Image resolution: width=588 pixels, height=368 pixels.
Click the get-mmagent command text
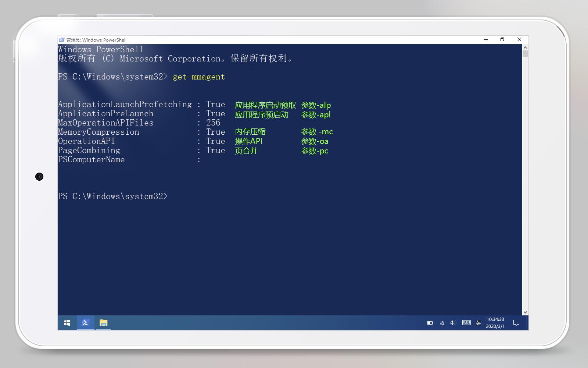coord(198,77)
